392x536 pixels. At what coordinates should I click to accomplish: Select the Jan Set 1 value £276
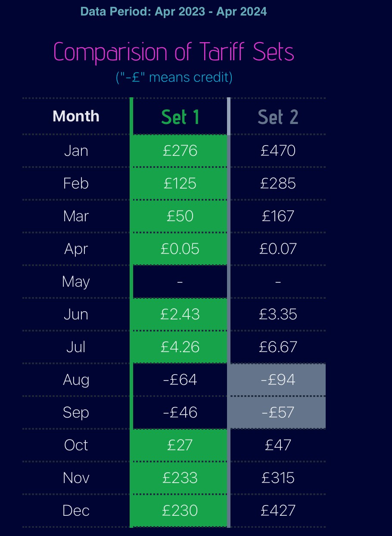(180, 151)
